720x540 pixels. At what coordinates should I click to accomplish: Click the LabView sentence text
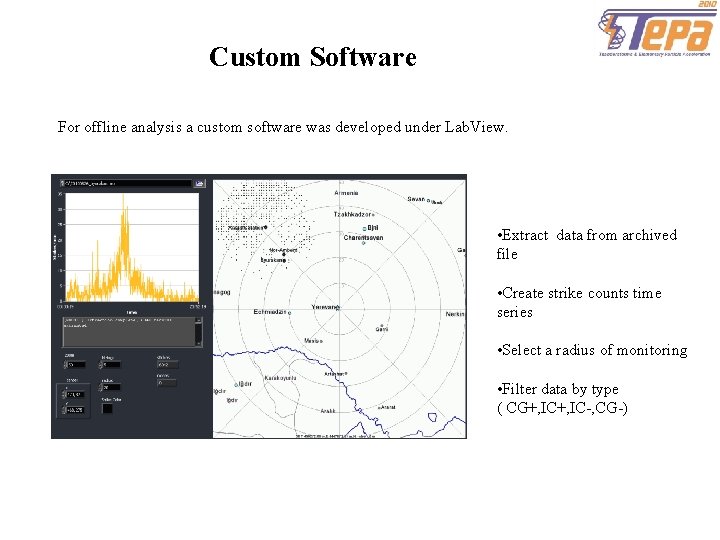282,127
